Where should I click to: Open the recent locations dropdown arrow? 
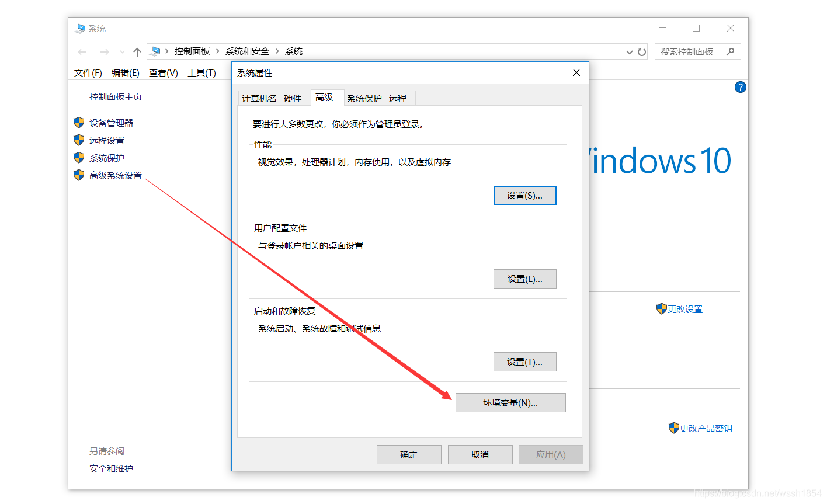click(x=122, y=52)
